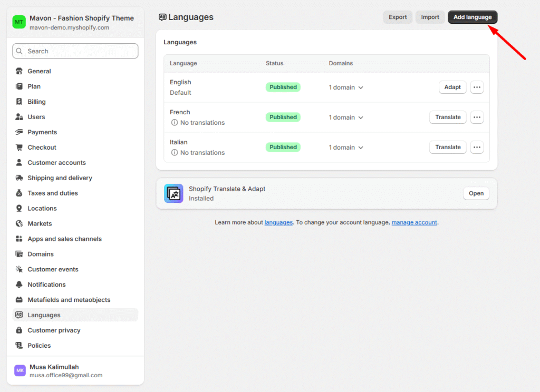Click the settings Search field
This screenshot has width=540, height=392.
75,51
